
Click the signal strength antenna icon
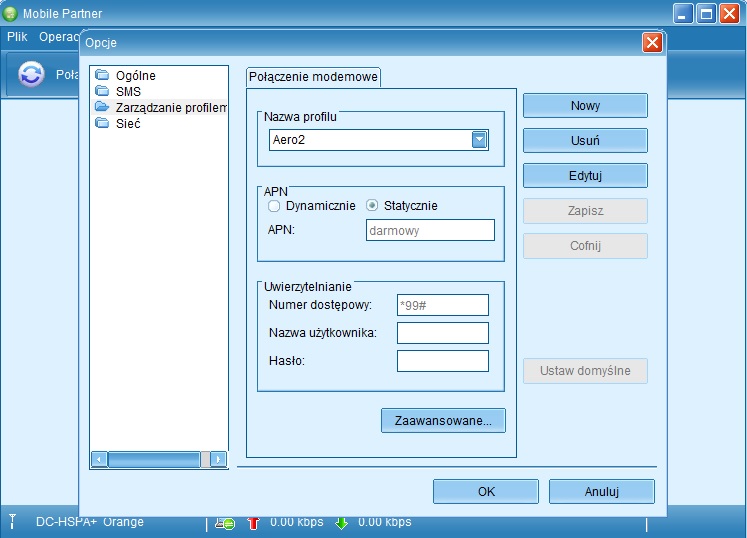coord(13,521)
